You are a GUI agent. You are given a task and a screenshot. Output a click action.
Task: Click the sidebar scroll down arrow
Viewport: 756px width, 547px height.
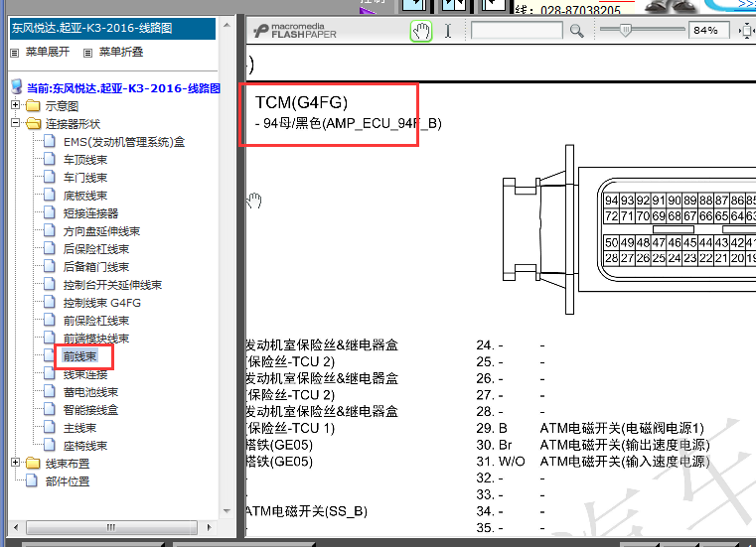[x=227, y=511]
